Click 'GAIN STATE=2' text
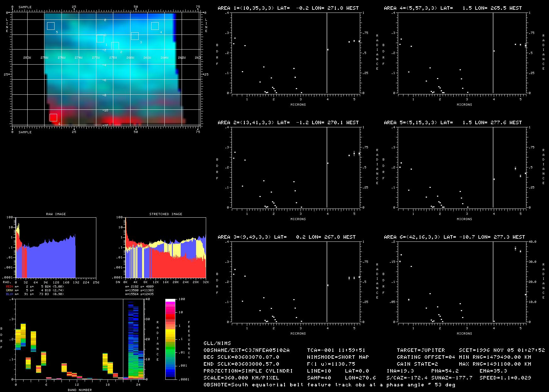 (x=417, y=364)
